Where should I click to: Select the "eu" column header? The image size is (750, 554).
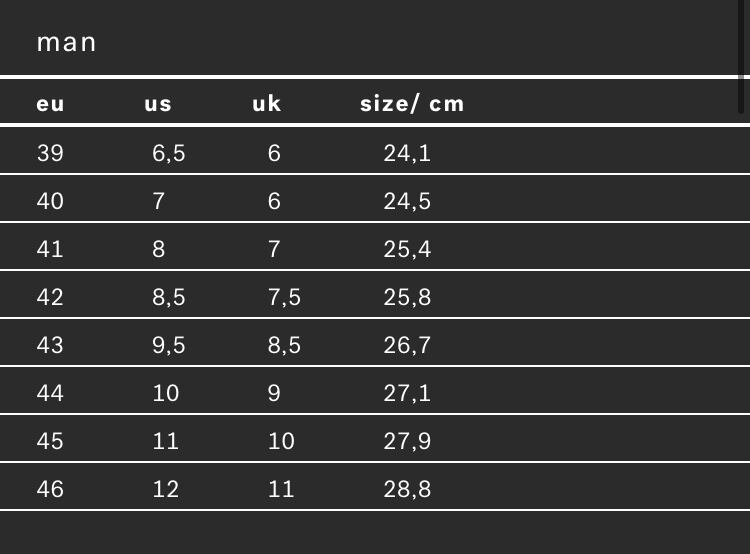pyautogui.click(x=50, y=103)
